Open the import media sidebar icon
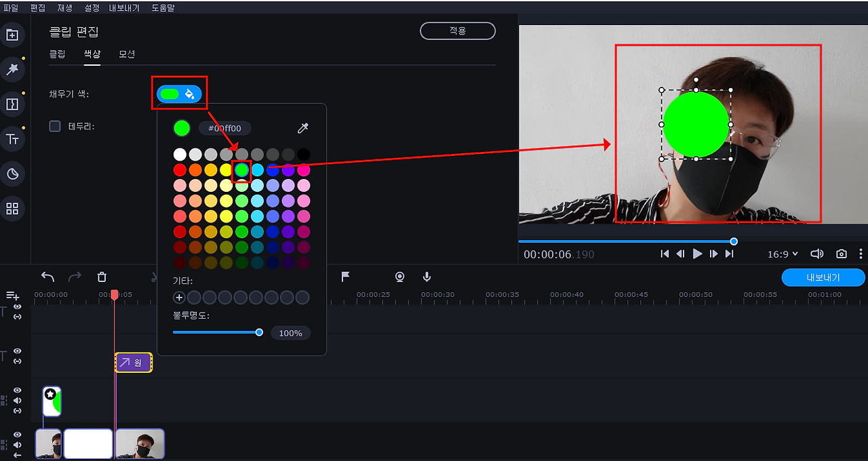Screen dimensions: 868x461 [12, 35]
